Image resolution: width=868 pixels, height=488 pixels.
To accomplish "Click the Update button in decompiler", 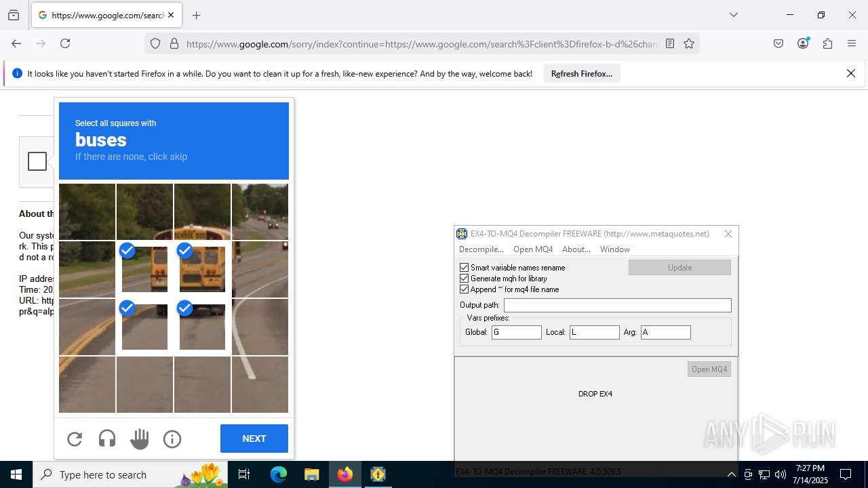I will [x=679, y=268].
